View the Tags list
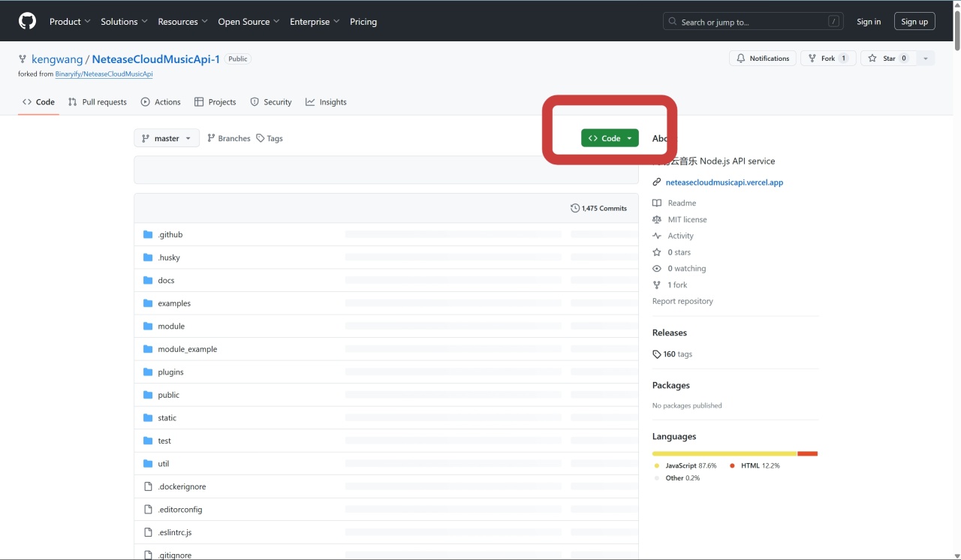The width and height of the screenshot is (961, 560). [x=270, y=138]
